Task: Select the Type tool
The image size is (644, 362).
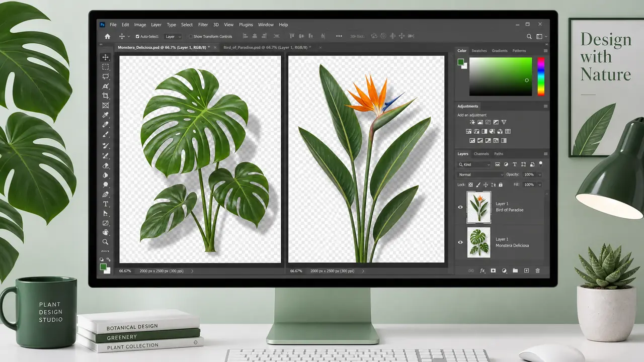Action: pyautogui.click(x=106, y=204)
